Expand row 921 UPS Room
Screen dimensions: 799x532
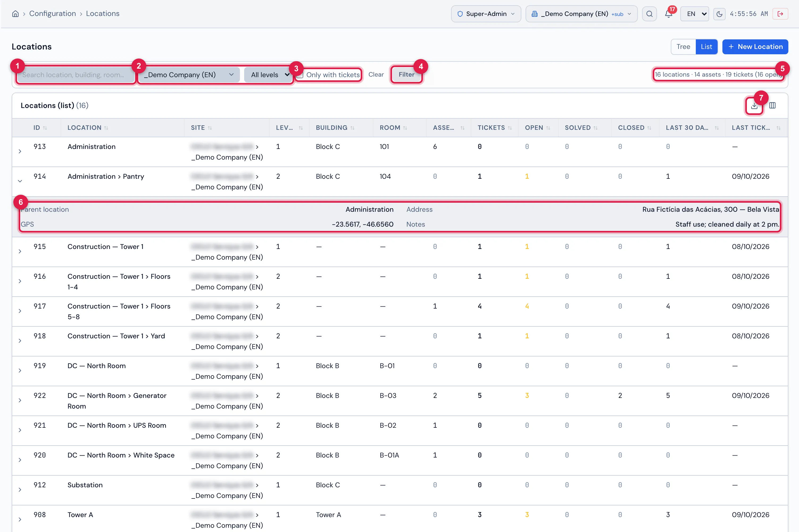coord(20,430)
